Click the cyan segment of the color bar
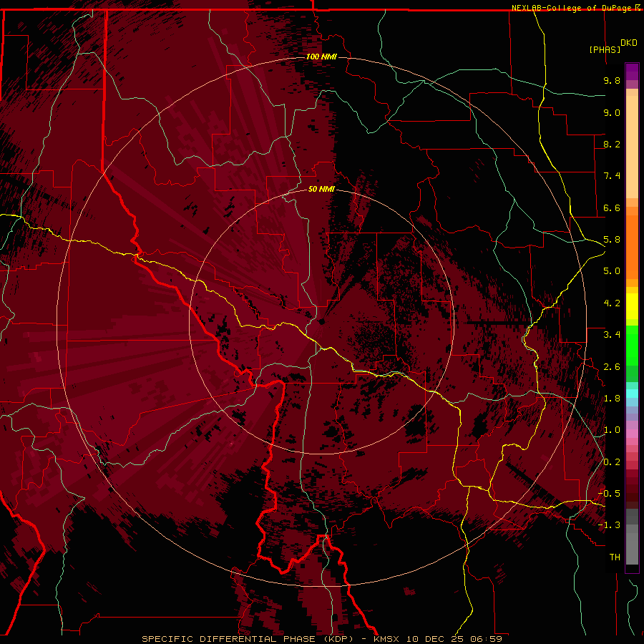644x644 pixels. point(632,394)
